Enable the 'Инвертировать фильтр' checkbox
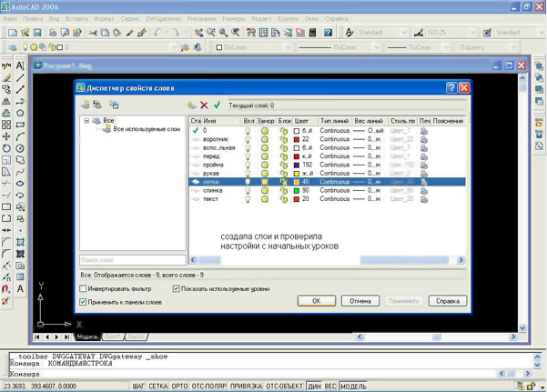 (x=85, y=289)
